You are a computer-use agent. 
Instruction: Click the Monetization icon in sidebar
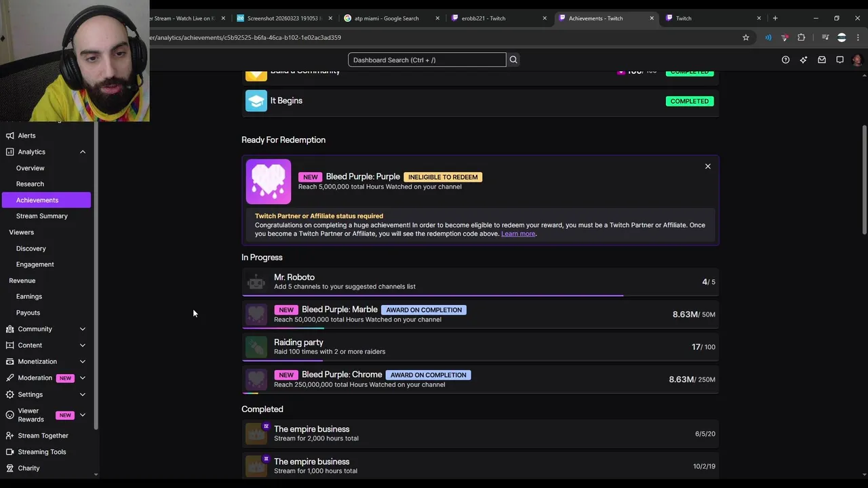click(x=9, y=361)
